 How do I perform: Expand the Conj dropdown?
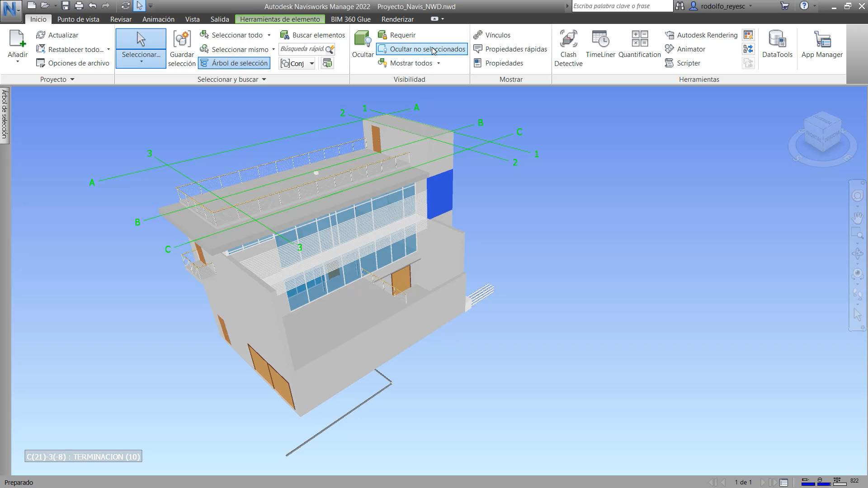[311, 63]
